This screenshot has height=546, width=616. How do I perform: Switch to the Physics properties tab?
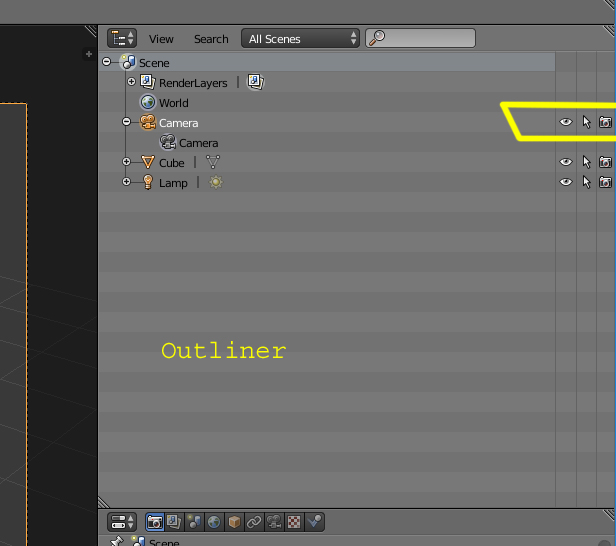tap(314, 522)
